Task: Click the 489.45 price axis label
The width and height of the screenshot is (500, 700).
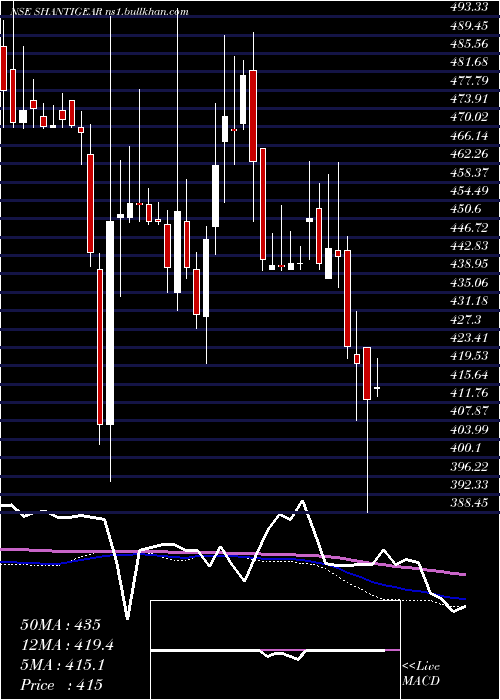Action: [468, 26]
